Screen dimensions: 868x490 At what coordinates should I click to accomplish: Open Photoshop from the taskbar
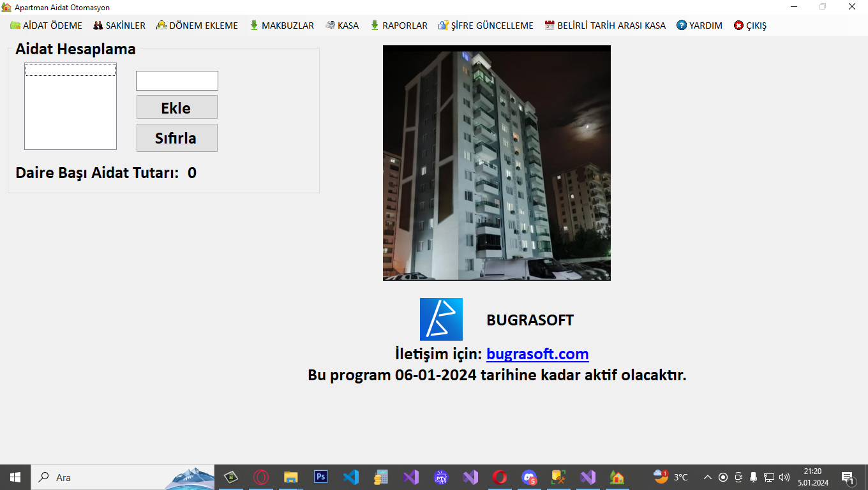click(x=321, y=477)
